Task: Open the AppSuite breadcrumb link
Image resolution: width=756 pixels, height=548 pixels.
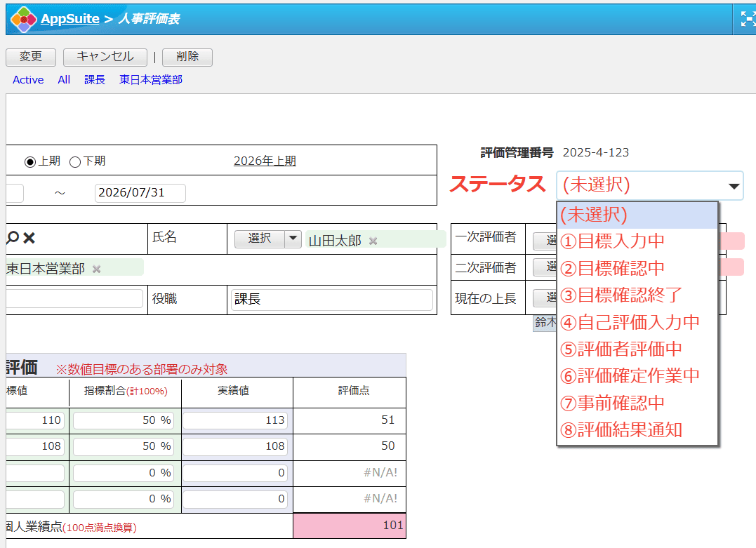Action: coord(70,19)
